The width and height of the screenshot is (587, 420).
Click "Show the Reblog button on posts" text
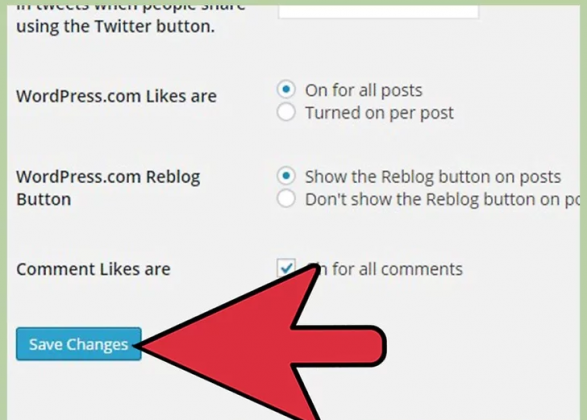pyautogui.click(x=433, y=177)
